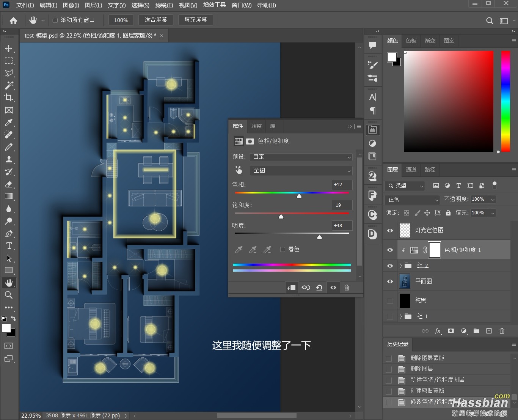Select the Blur tool
Image resolution: width=518 pixels, height=420 pixels.
point(9,209)
